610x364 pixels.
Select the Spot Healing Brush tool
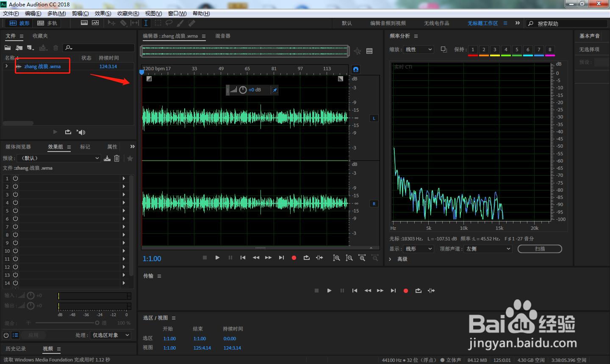point(192,23)
